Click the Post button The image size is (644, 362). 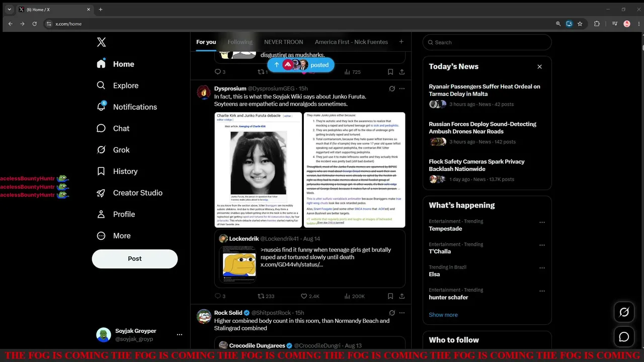click(x=135, y=259)
